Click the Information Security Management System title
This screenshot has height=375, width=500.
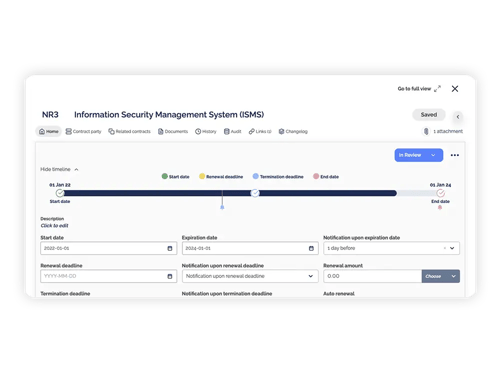click(169, 115)
